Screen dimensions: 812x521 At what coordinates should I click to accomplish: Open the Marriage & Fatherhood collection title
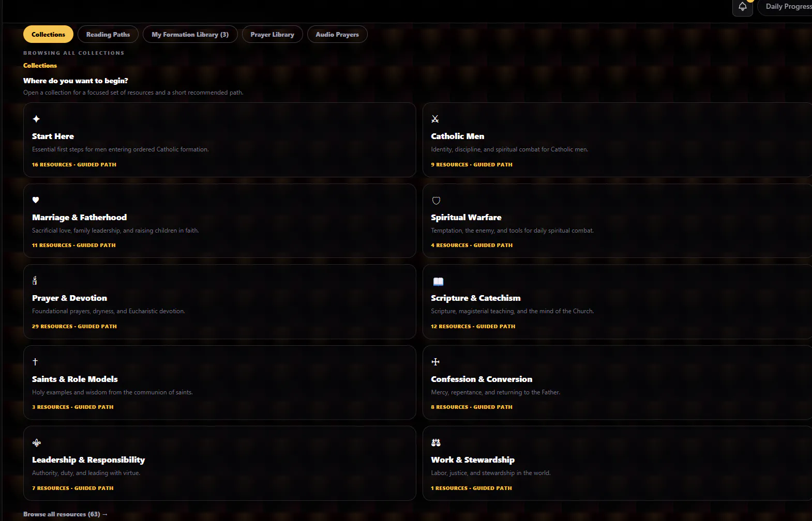pyautogui.click(x=79, y=218)
